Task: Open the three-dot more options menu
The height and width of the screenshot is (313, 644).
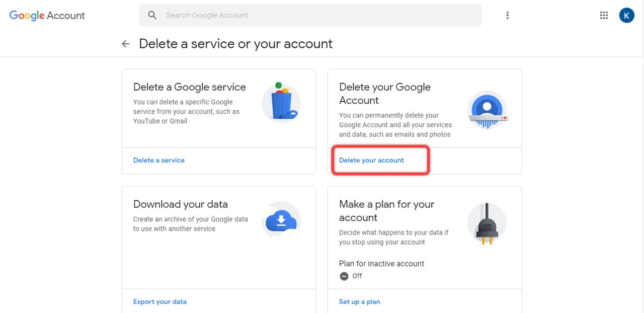Action: [507, 16]
